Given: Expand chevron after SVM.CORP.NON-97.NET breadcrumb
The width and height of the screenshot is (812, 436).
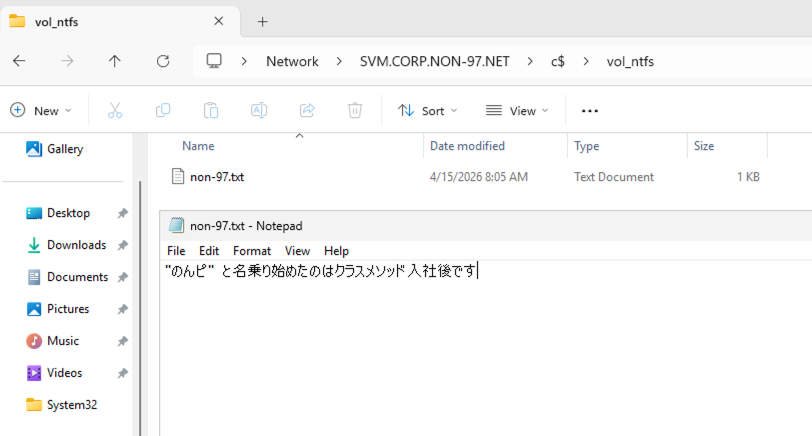Looking at the screenshot, I should (530, 62).
